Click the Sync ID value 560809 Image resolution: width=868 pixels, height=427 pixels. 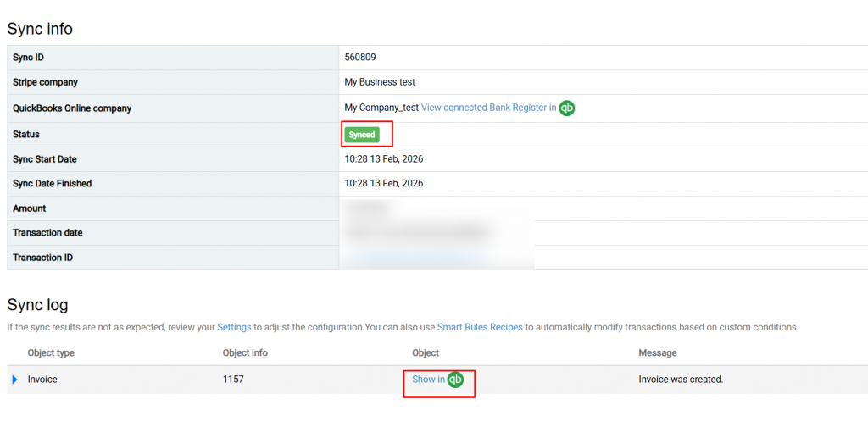click(x=360, y=57)
